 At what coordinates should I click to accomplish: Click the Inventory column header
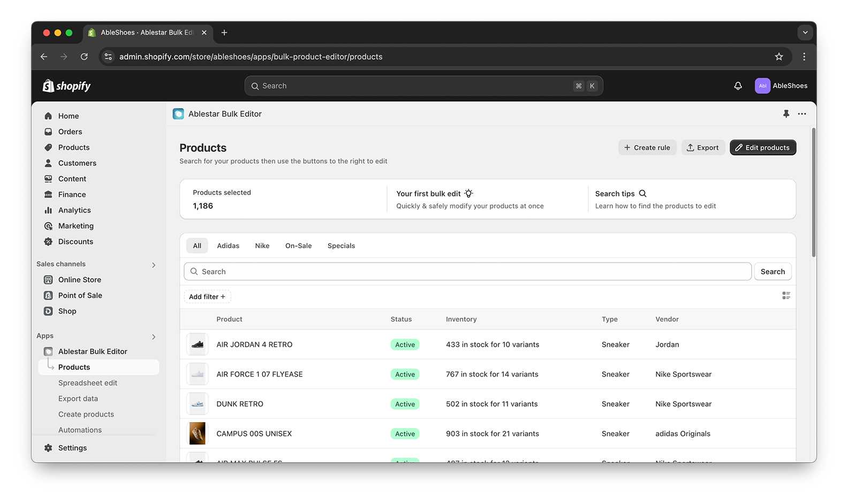click(461, 319)
